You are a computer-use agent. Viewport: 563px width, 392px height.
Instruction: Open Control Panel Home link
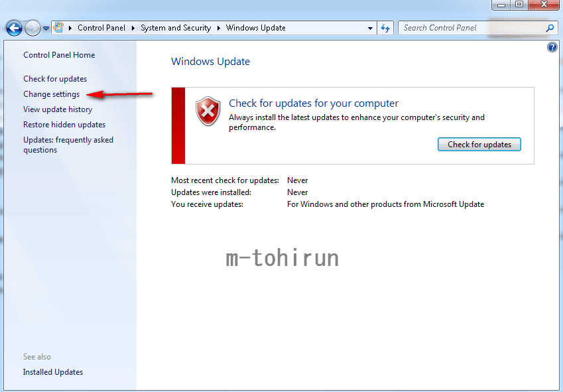[x=59, y=55]
